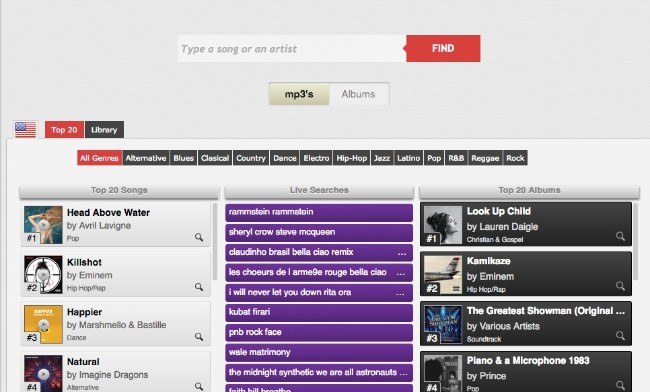The image size is (650, 392).
Task: Click magnifier on Natural song row
Action: pyautogui.click(x=199, y=386)
